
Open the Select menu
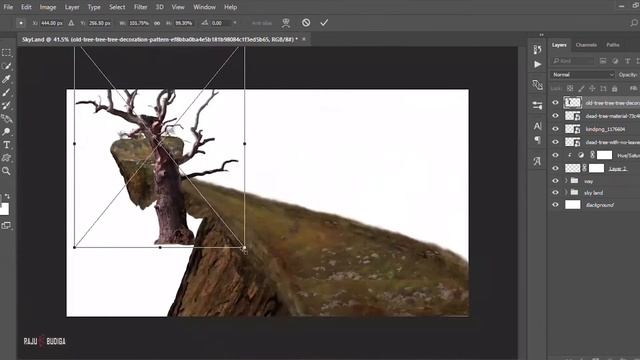point(117,7)
